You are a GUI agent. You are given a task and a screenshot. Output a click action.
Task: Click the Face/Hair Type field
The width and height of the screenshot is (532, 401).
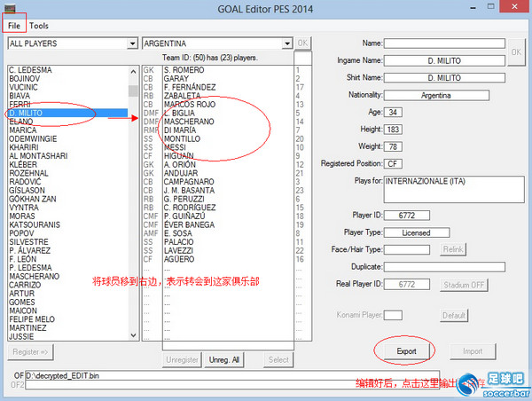406,249
